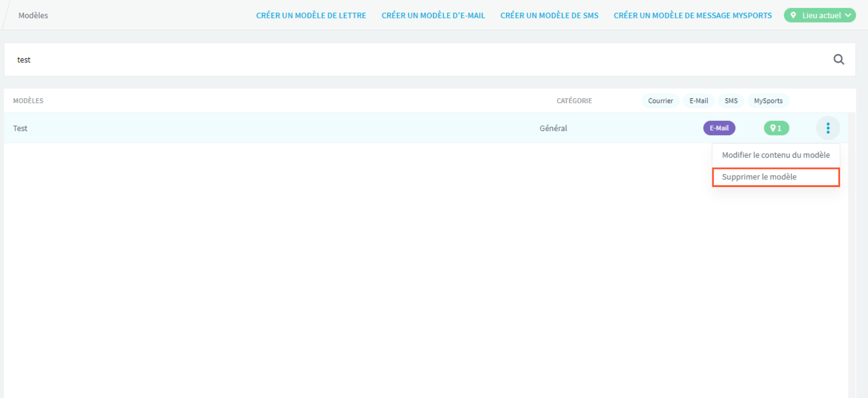Toggle the MySports filter chip
Image resolution: width=868 pixels, height=398 pixels.
(768, 101)
